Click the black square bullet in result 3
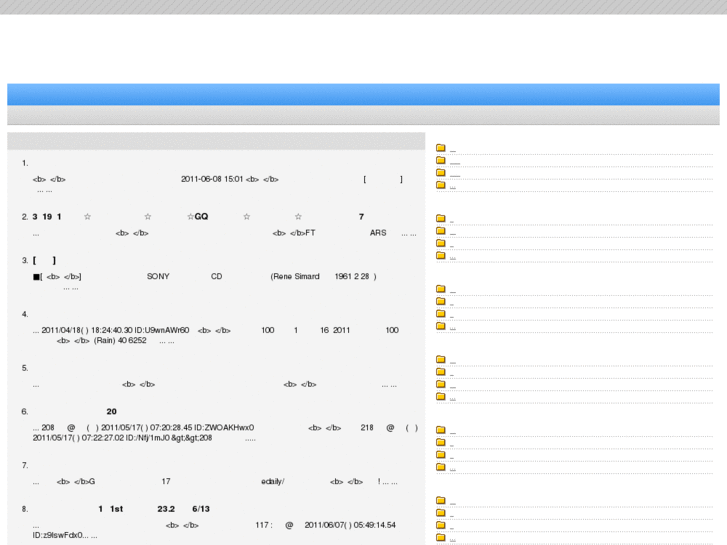The height and width of the screenshot is (545, 727). [36, 277]
